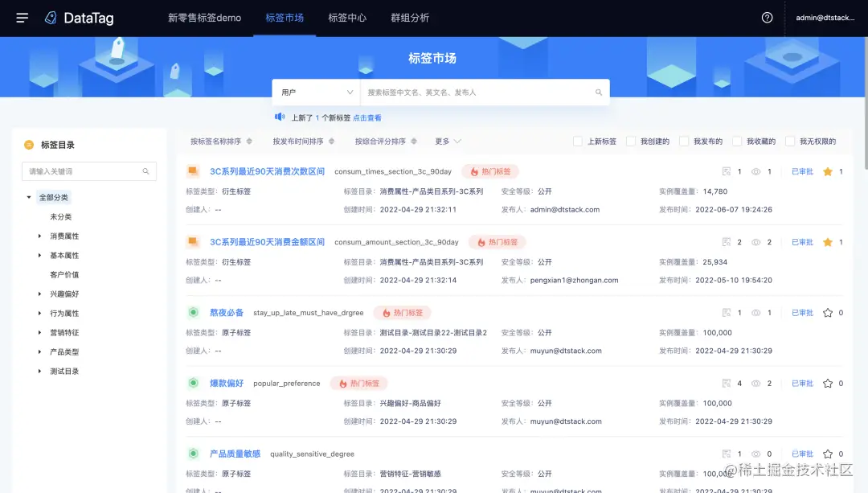Open the 群组分析 menu item
868x493 pixels.
pyautogui.click(x=408, y=18)
